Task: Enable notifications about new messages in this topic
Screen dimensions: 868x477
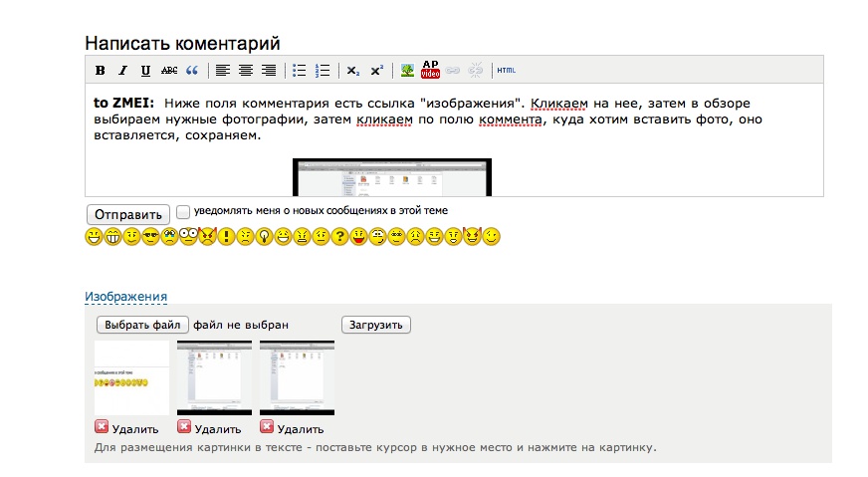Action: 183,211
